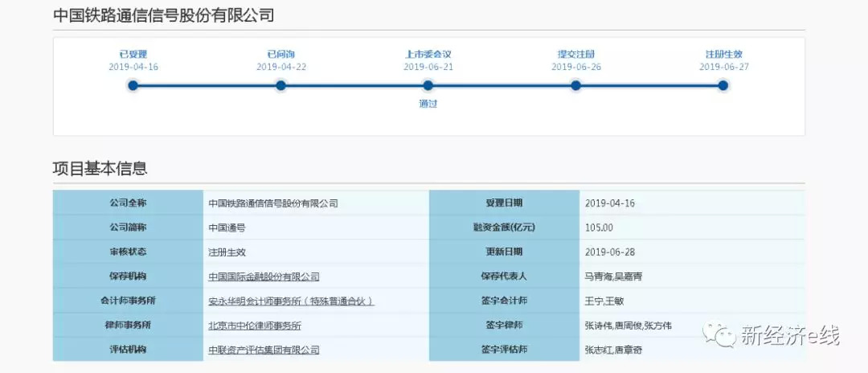This screenshot has height=373, width=868.
Task: Click the 王宁,王敏 accountants value
Action: click(604, 301)
